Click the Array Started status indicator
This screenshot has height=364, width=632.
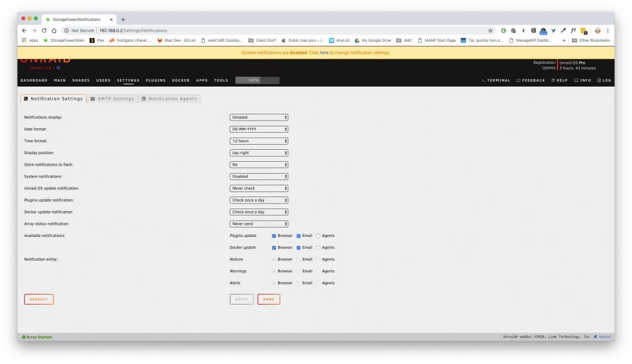coord(37,337)
